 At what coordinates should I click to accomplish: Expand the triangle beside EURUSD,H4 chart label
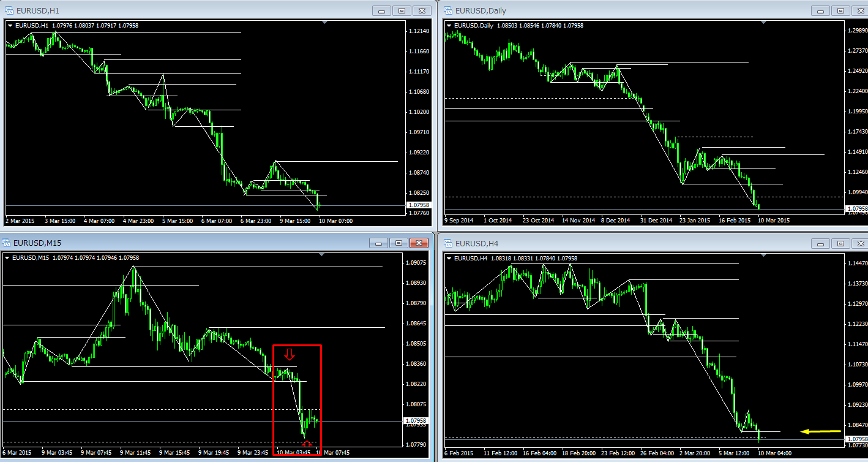(449, 258)
